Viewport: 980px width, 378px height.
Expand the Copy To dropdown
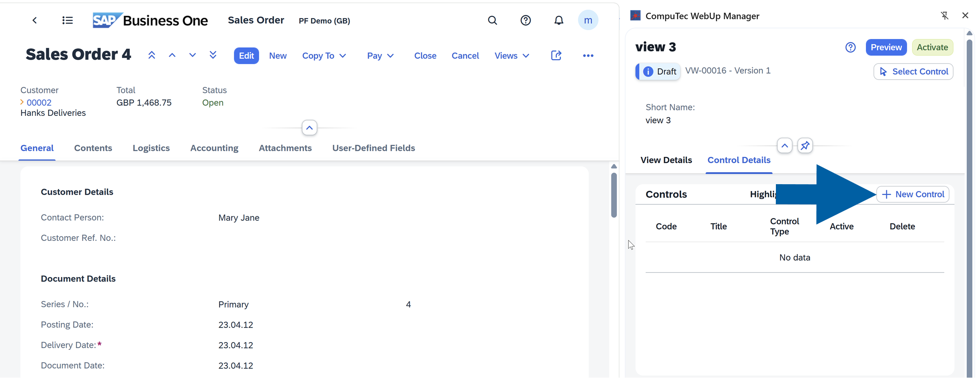click(x=324, y=55)
